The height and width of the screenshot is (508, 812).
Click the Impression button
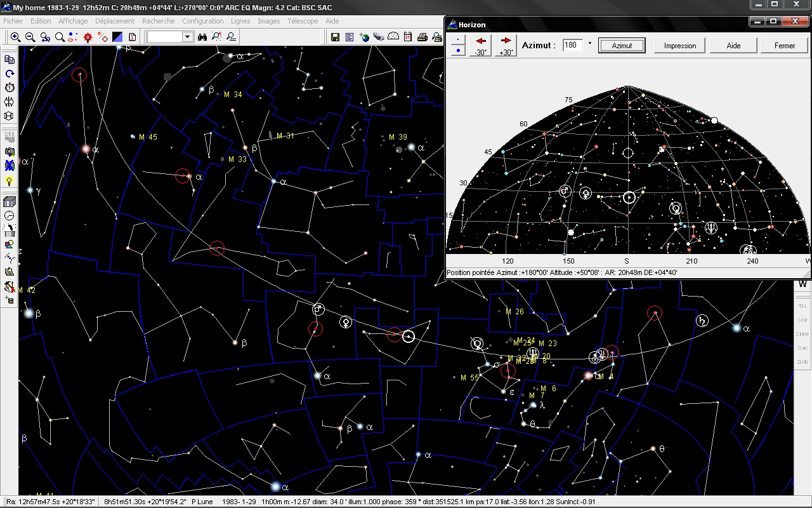(x=680, y=46)
